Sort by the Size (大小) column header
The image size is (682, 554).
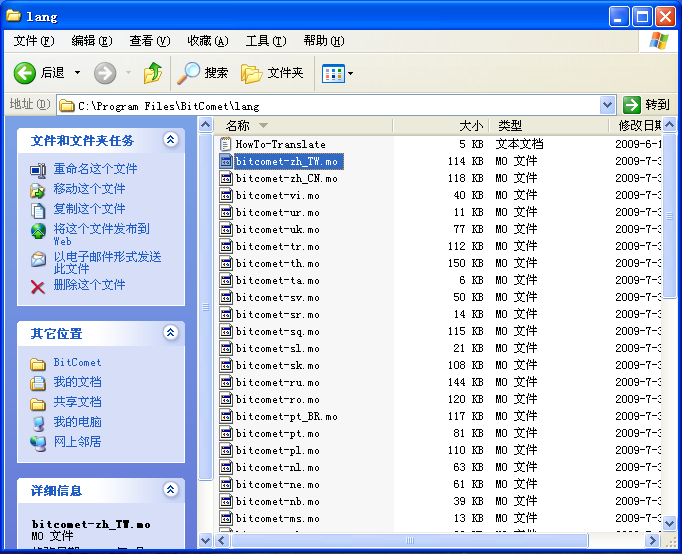pos(441,126)
